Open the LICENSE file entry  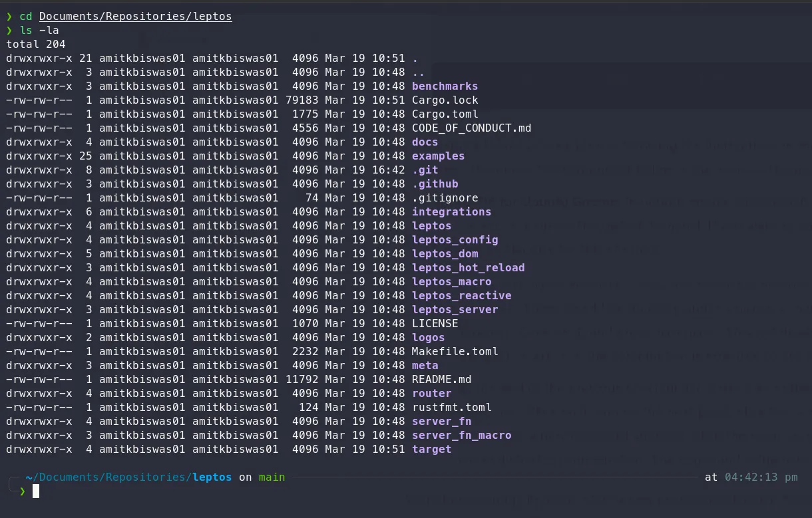(x=434, y=323)
